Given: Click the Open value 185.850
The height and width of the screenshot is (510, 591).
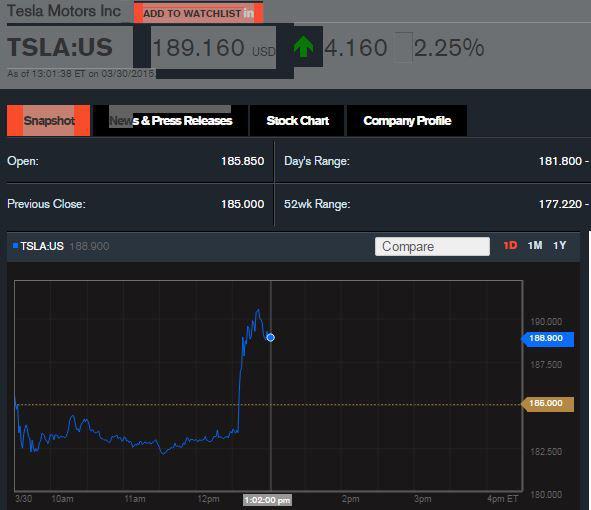Looking at the screenshot, I should [x=242, y=161].
